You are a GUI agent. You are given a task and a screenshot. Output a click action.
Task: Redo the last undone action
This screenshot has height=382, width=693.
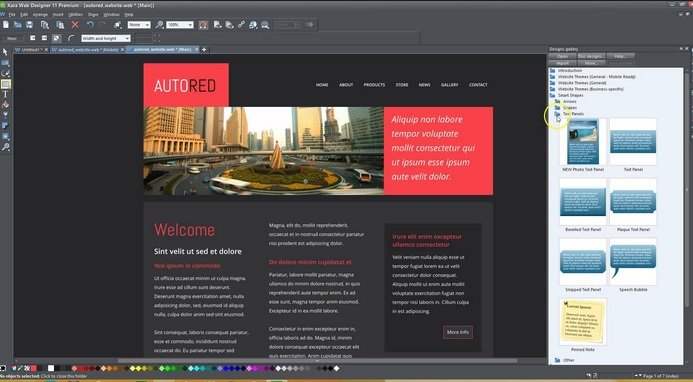point(103,25)
